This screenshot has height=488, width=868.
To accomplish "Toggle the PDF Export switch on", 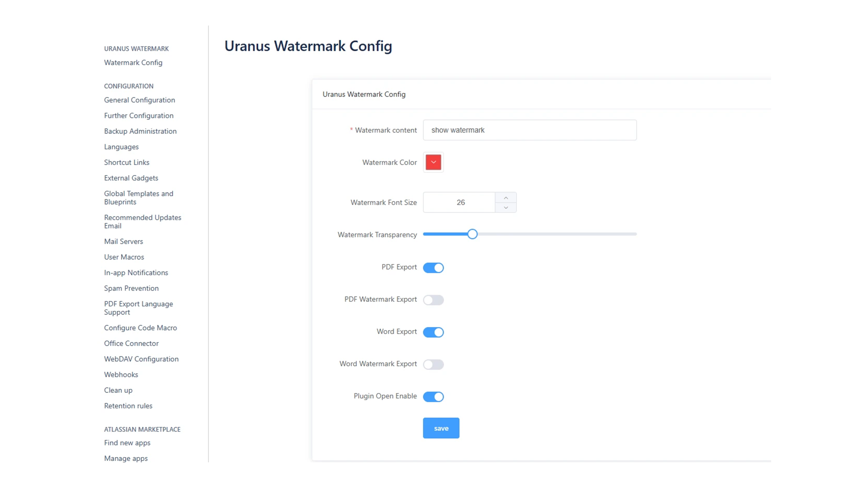I will coord(433,267).
